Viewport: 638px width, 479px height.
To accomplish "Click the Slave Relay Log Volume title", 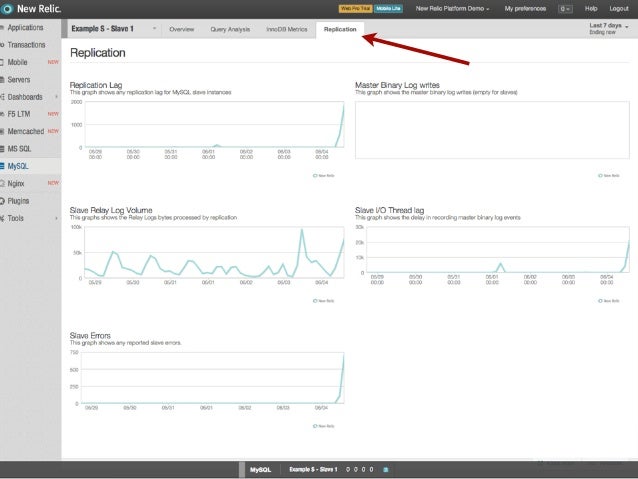I will (x=111, y=210).
